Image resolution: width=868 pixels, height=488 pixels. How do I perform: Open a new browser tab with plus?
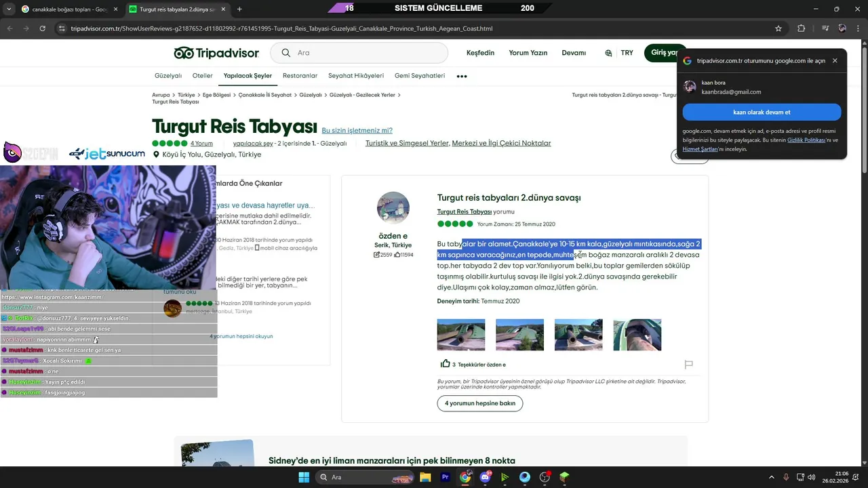239,9
